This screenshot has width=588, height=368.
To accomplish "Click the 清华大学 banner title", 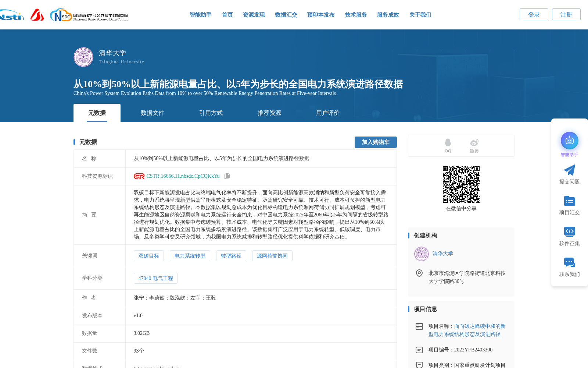I will (x=112, y=53).
